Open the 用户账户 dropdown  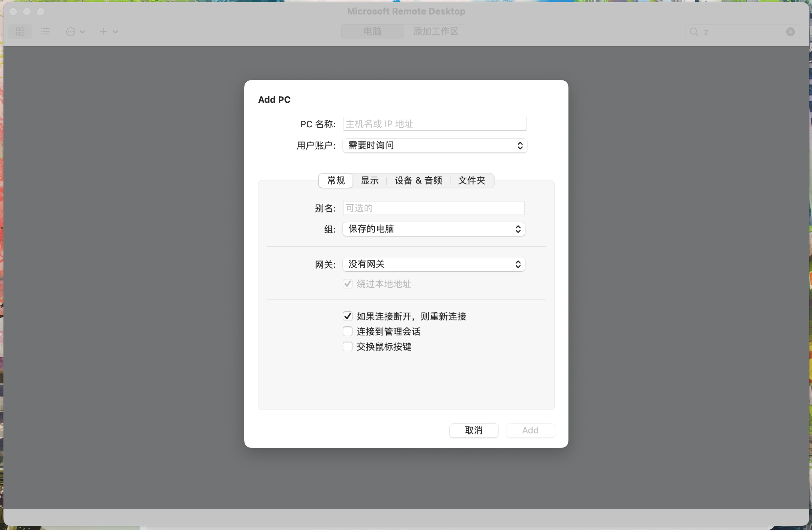(434, 145)
